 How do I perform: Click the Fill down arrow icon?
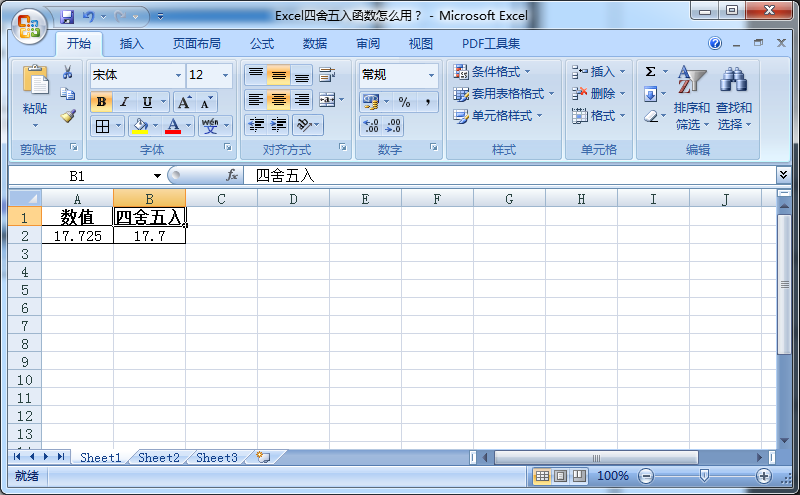[x=651, y=94]
